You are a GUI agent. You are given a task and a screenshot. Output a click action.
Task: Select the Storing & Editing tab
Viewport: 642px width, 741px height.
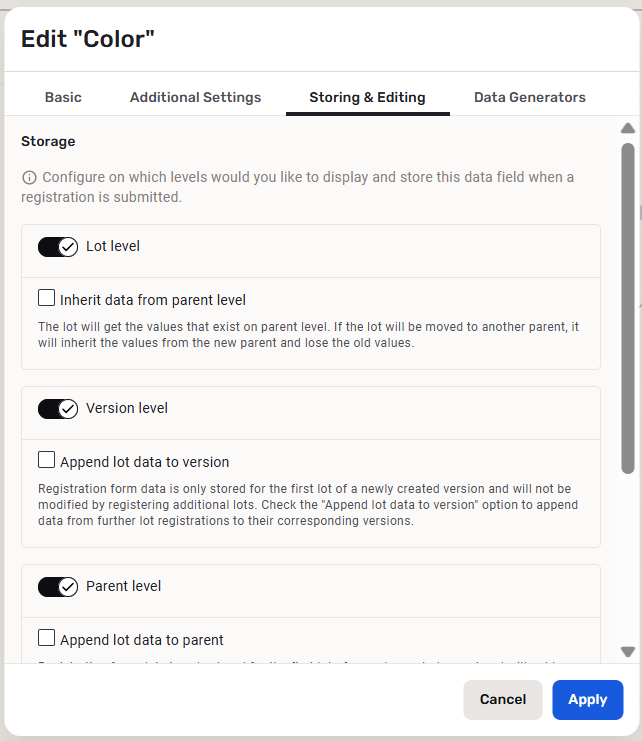tap(367, 97)
